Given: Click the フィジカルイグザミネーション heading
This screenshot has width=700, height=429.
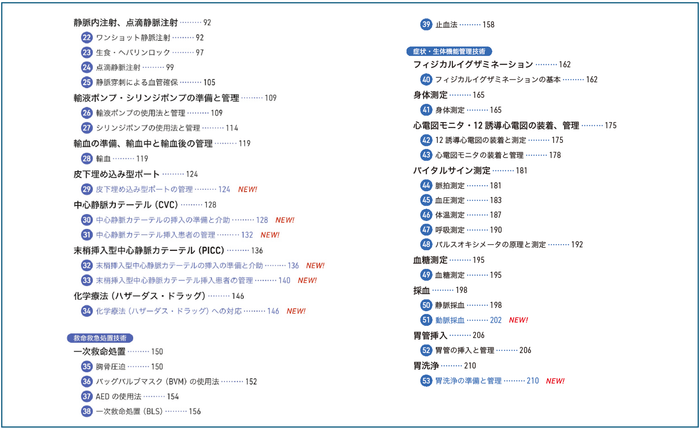Looking at the screenshot, I should (x=478, y=64).
